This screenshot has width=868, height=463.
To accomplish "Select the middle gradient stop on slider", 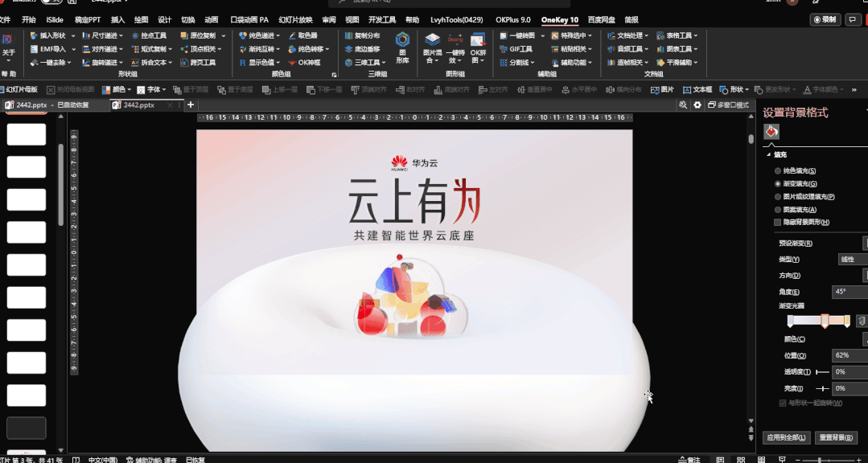I will pyautogui.click(x=825, y=322).
